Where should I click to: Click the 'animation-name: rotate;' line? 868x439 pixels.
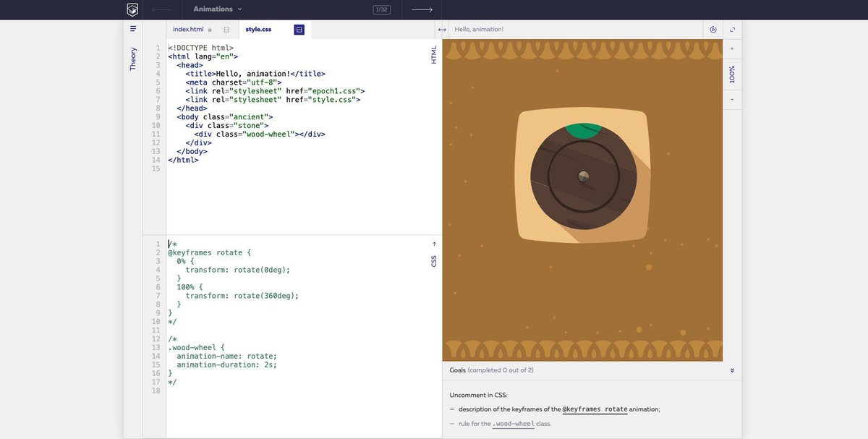point(226,356)
